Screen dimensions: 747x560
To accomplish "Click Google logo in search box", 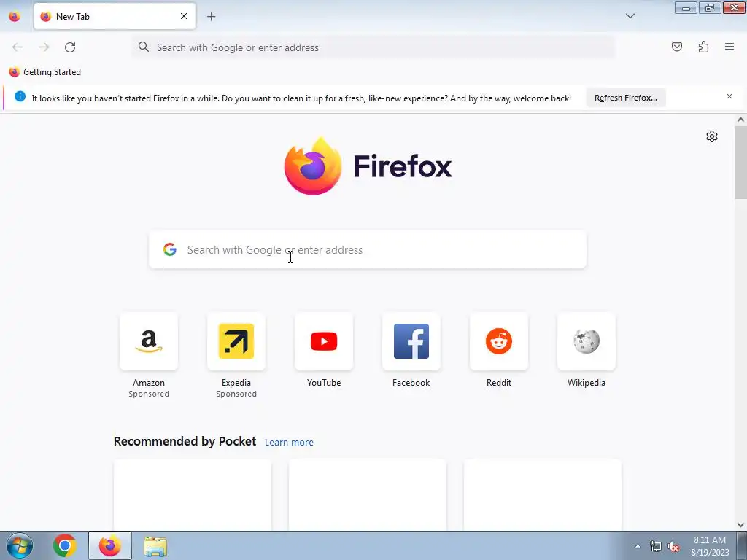I will pyautogui.click(x=169, y=249).
